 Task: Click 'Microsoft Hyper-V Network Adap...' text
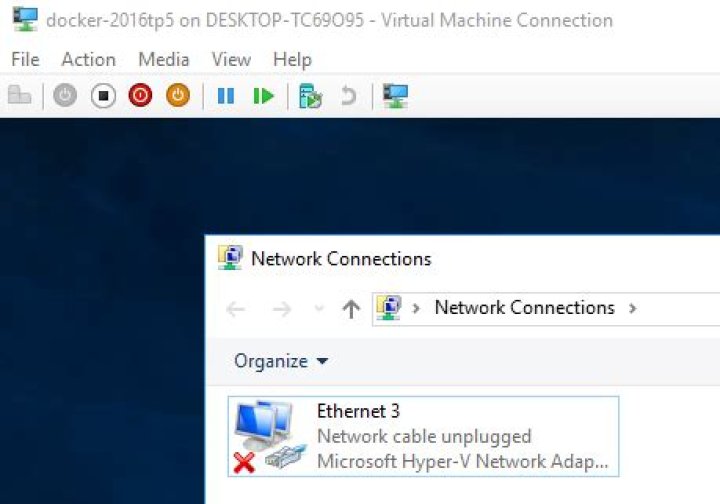coord(462,461)
